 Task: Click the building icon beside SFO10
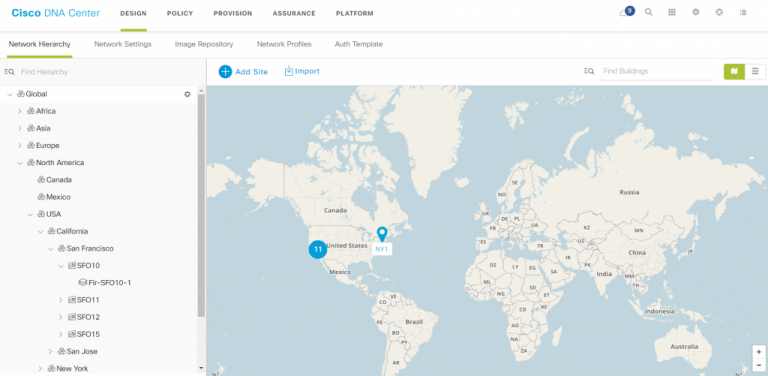coord(72,265)
